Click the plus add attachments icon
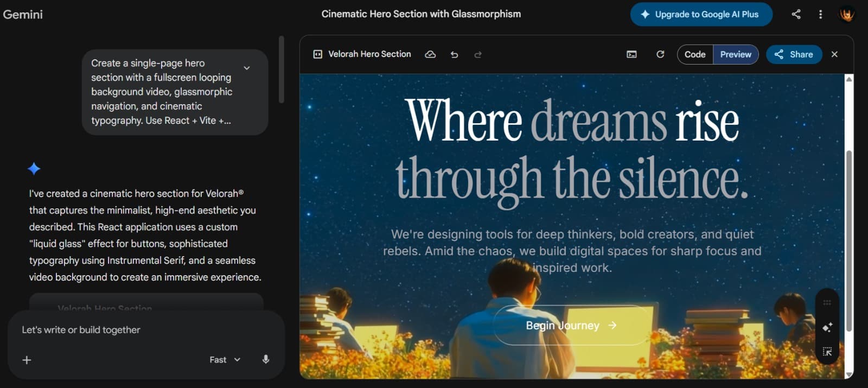The height and width of the screenshot is (388, 868). [x=27, y=360]
